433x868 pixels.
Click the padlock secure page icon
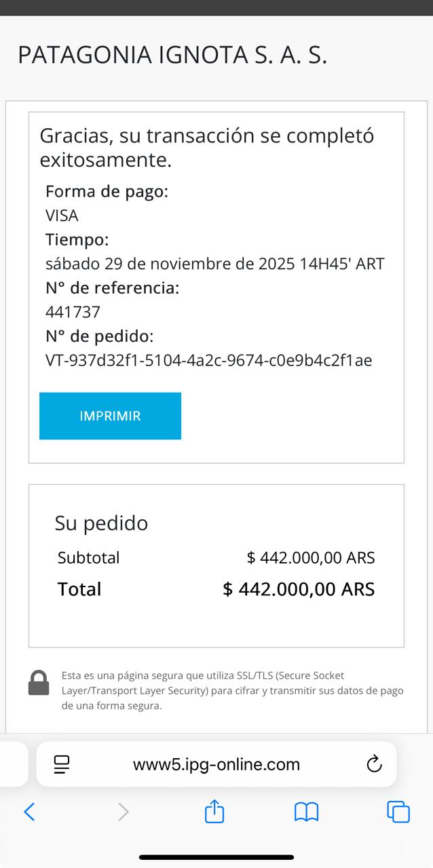(39, 683)
